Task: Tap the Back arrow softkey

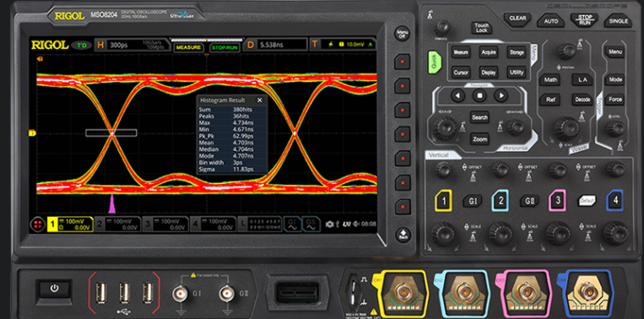Action: 403,235
